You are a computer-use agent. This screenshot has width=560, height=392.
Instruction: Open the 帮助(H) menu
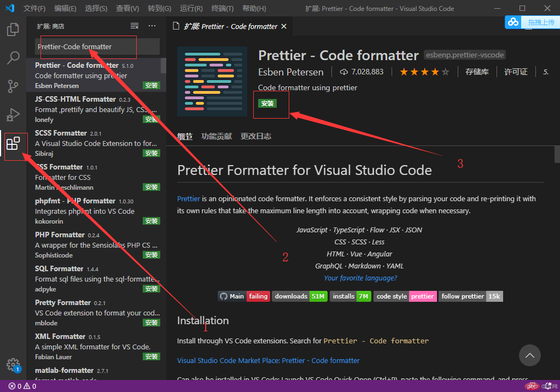(254, 8)
